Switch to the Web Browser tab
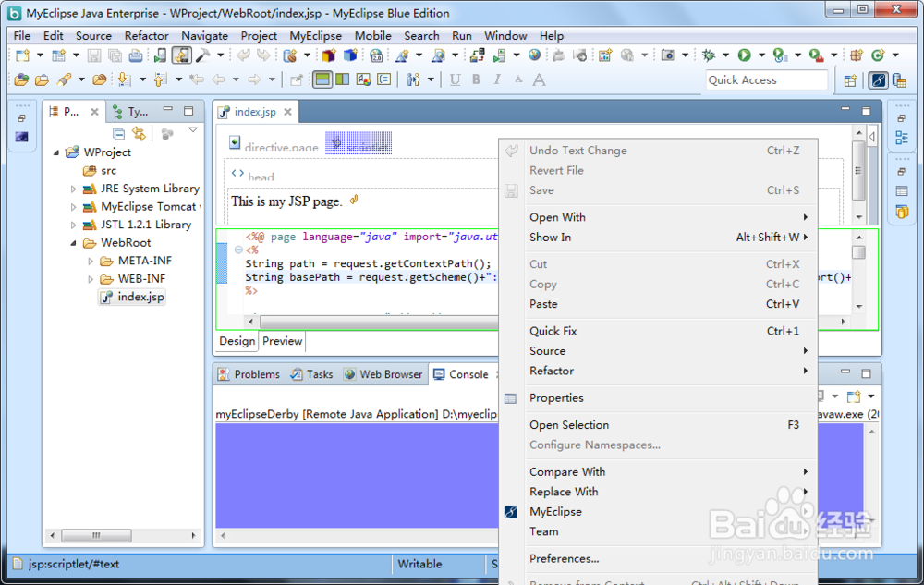Image resolution: width=924 pixels, height=585 pixels. (383, 374)
